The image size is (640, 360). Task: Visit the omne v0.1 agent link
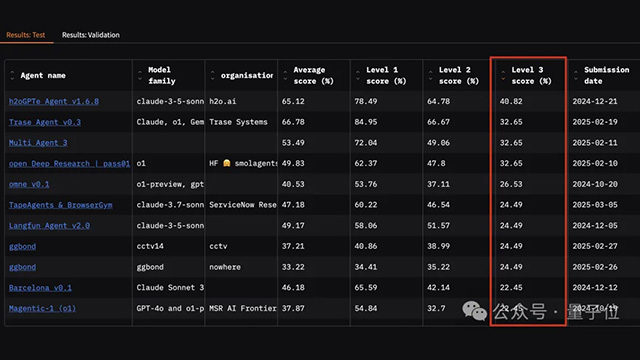point(29,184)
